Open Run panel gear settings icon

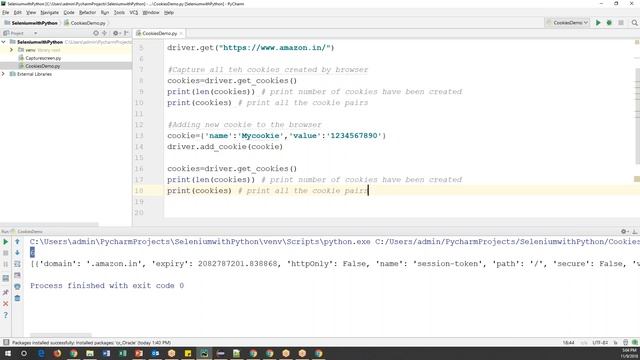[x=624, y=231]
